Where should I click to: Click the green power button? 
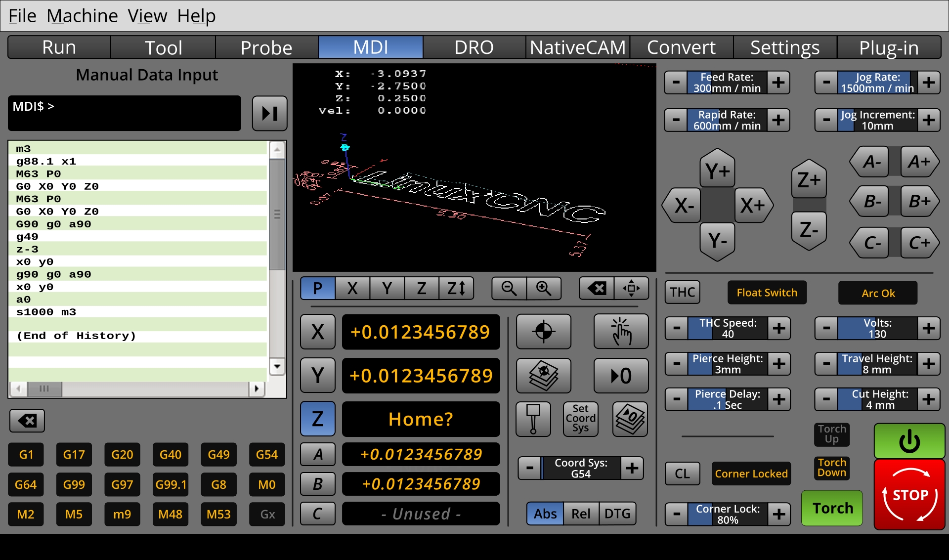(x=909, y=441)
